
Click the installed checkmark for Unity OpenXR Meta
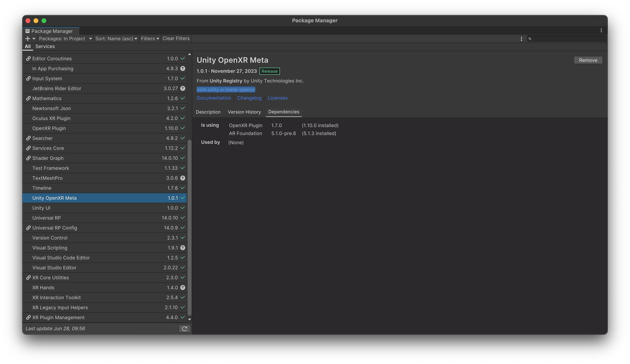183,198
